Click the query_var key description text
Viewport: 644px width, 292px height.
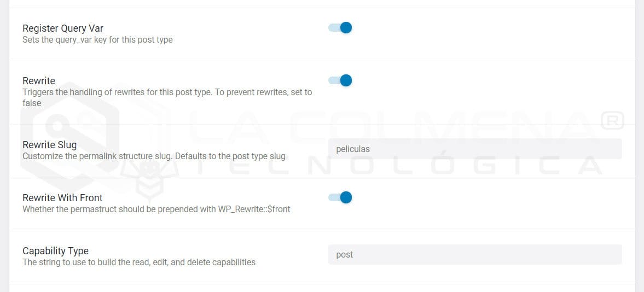[97, 40]
